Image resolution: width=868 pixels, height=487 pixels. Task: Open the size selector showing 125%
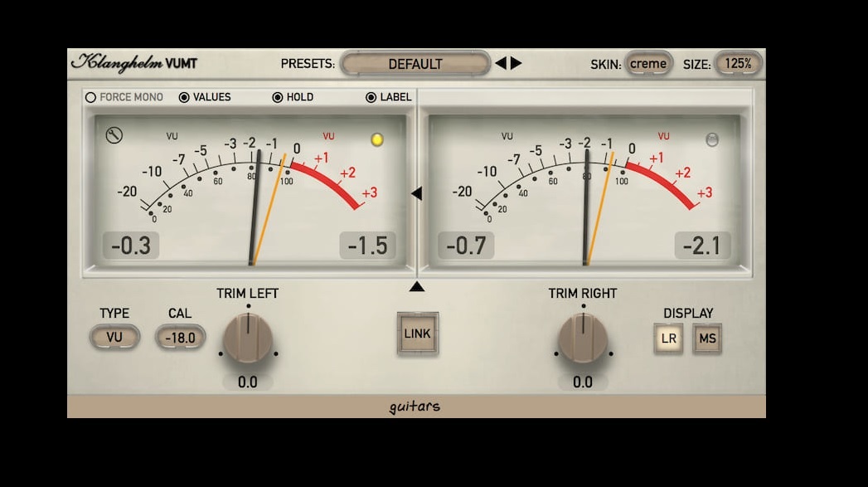[739, 64]
